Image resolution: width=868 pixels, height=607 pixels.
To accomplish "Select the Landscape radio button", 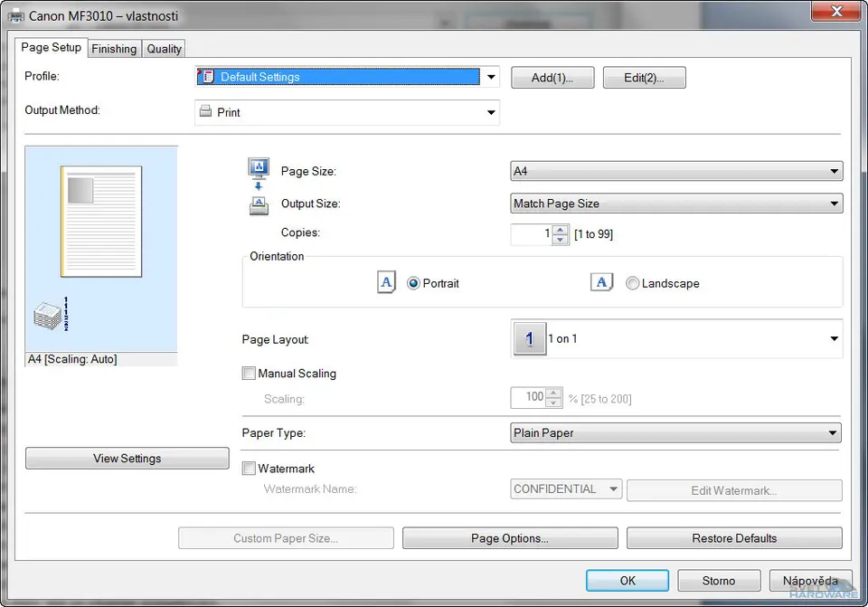I will (x=632, y=283).
